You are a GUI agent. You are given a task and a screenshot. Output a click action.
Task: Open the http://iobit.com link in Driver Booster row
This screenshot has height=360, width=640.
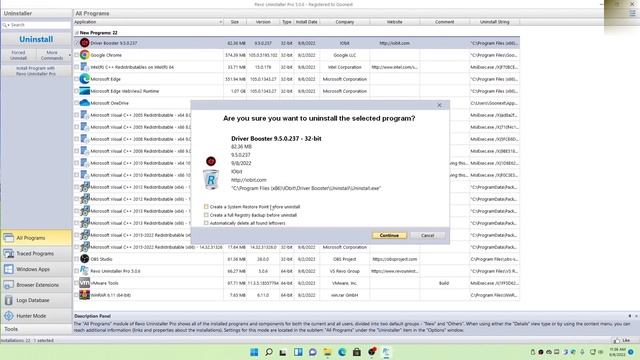394,43
